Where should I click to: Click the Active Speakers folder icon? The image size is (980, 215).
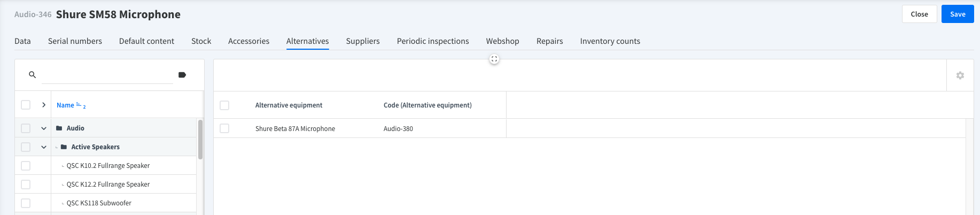pos(64,147)
